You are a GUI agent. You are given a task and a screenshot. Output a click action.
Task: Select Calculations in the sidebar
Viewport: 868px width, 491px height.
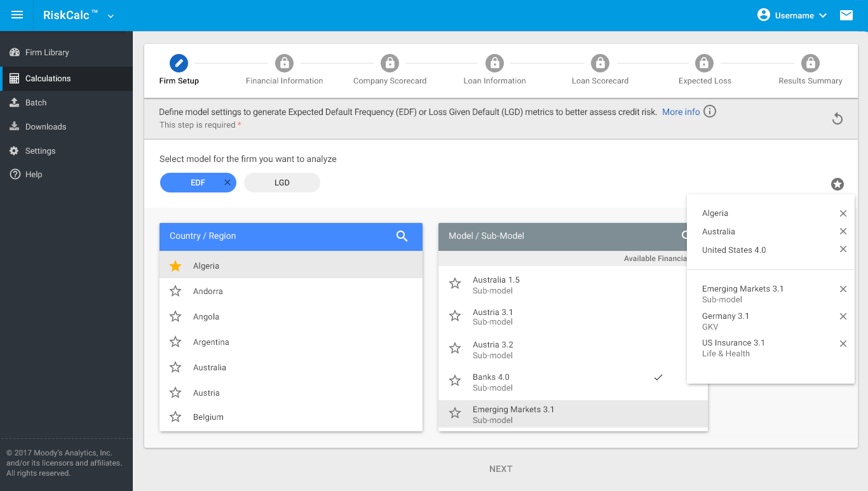(x=66, y=78)
